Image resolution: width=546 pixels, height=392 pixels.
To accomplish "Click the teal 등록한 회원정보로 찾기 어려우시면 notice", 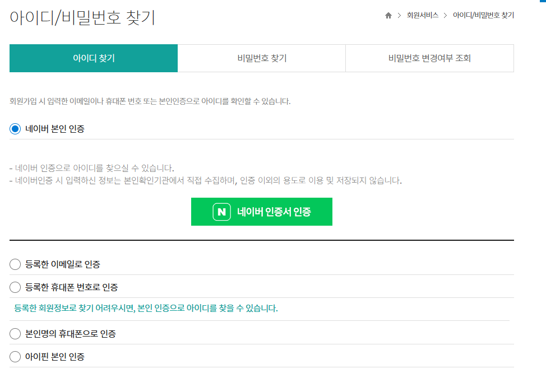I will point(146,309).
